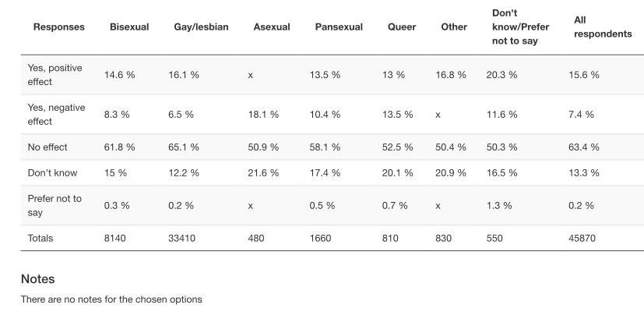Select the Pansexual column header

click(x=339, y=27)
